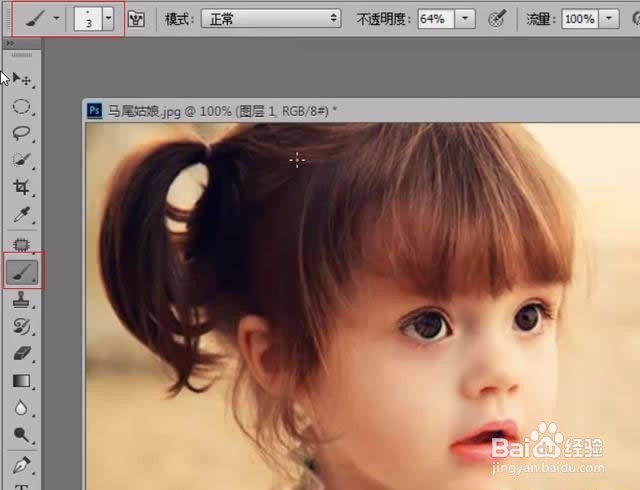The width and height of the screenshot is (640, 490).
Task: Click the flow 100% field
Action: (580, 19)
